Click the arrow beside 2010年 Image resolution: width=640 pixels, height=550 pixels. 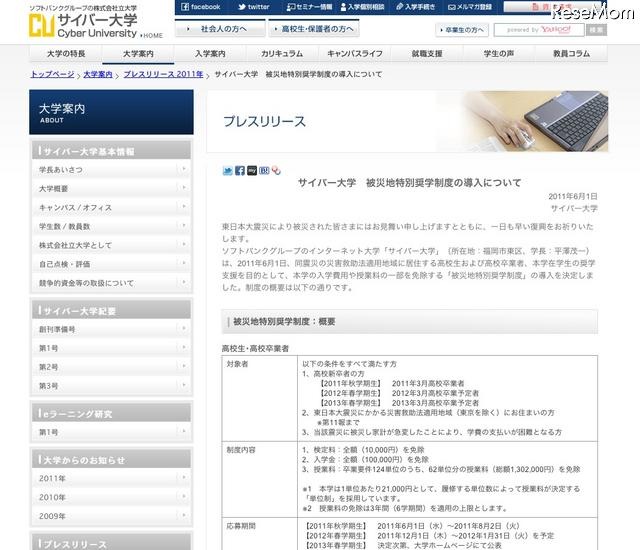click(184, 496)
